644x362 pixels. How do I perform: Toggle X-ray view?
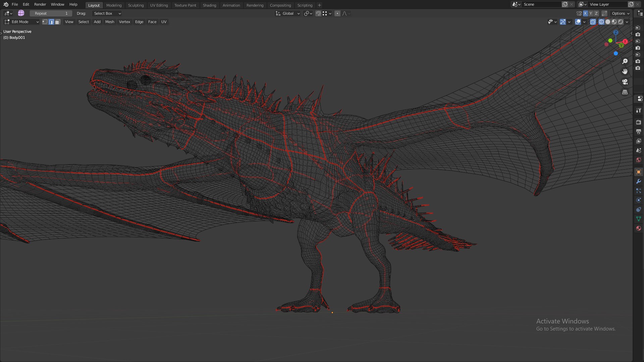593,22
